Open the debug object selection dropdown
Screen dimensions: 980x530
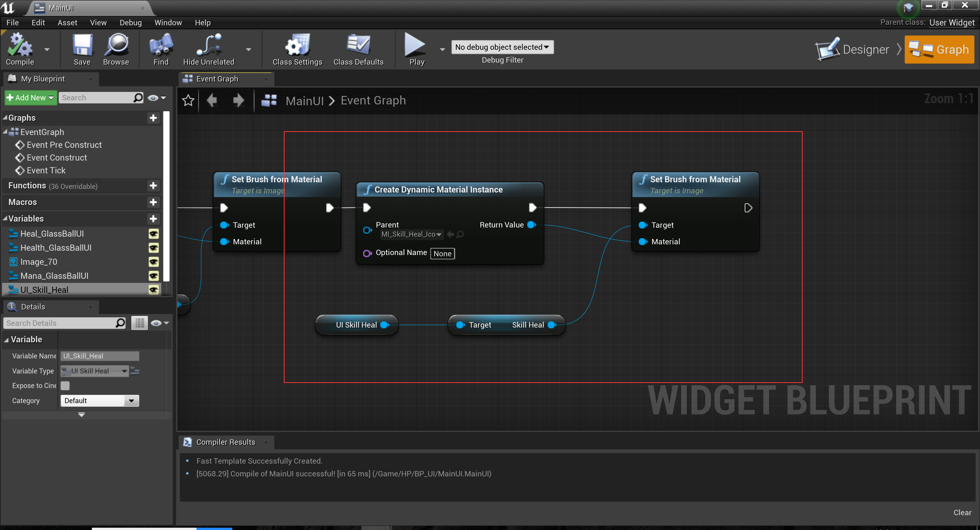click(502, 47)
